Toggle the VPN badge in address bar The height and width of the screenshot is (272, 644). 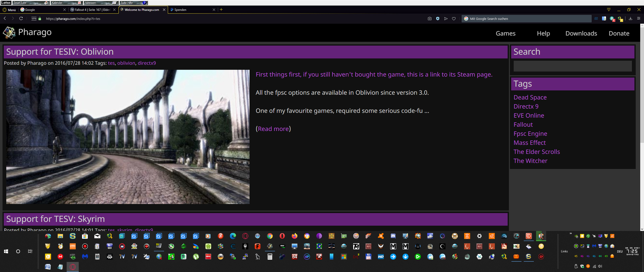[34, 19]
